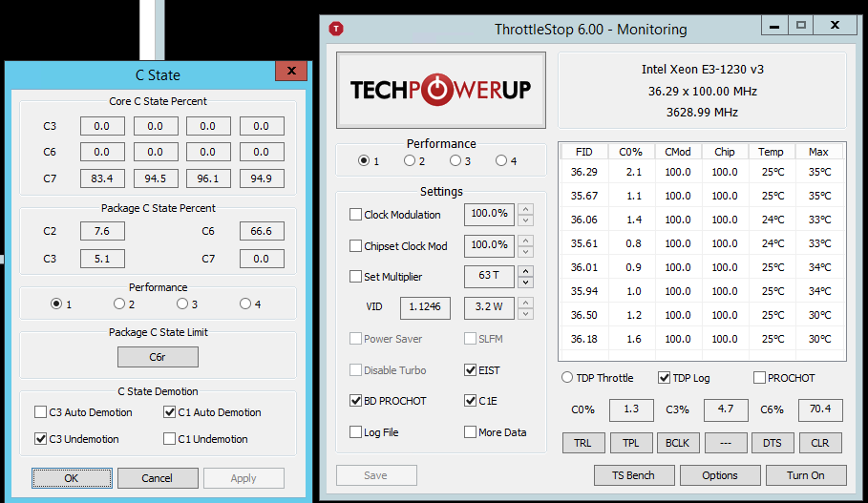This screenshot has width=868, height=503.
Task: Increase Chipset Clock Mod with up arrow
Action: click(526, 241)
